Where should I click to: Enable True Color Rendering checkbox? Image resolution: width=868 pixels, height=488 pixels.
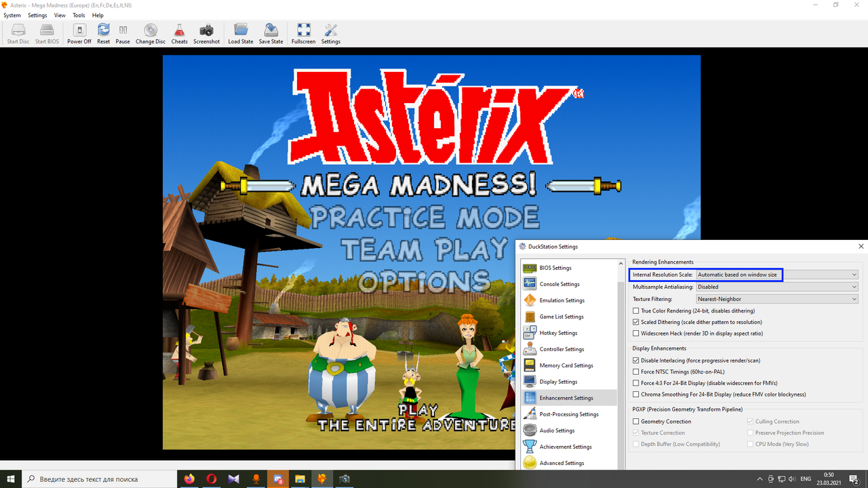[x=636, y=311]
